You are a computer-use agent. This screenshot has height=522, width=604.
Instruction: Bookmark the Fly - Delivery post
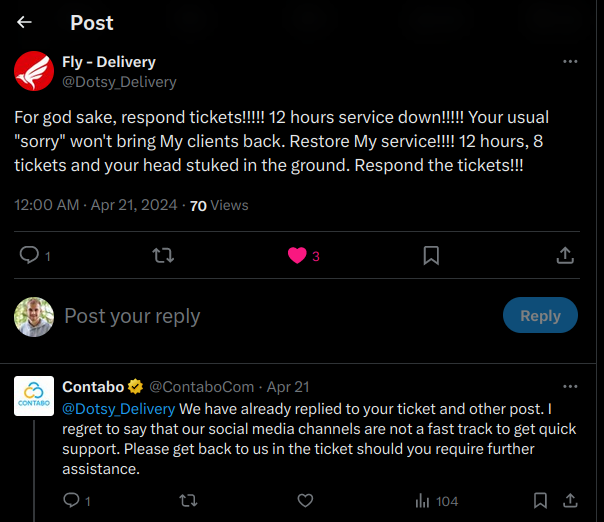pos(431,255)
